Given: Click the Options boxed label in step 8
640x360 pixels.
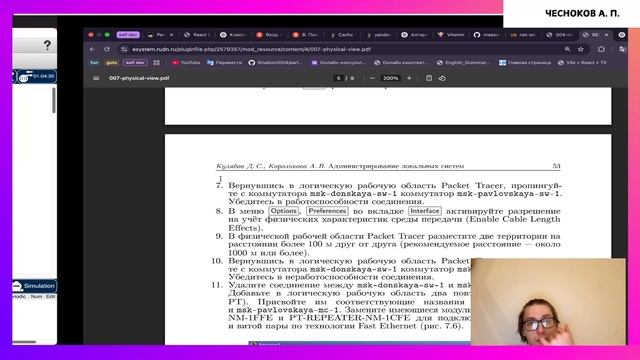Looking at the screenshot, I should tap(283, 211).
